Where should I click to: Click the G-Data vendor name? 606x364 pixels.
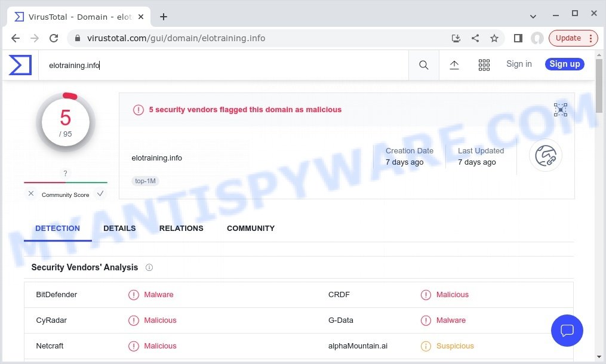click(341, 320)
